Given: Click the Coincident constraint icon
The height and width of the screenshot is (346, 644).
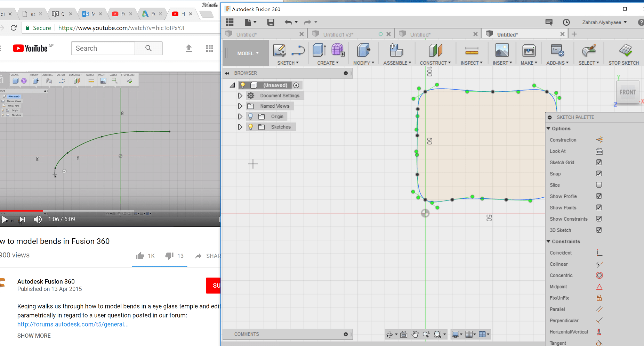Looking at the screenshot, I should [x=599, y=253].
